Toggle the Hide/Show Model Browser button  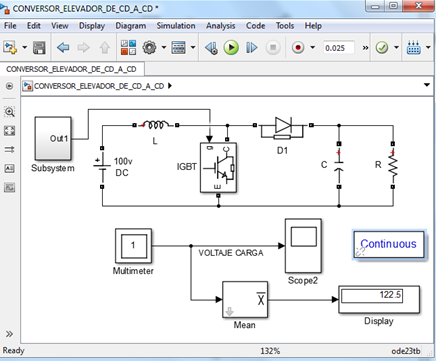pyautogui.click(x=9, y=86)
